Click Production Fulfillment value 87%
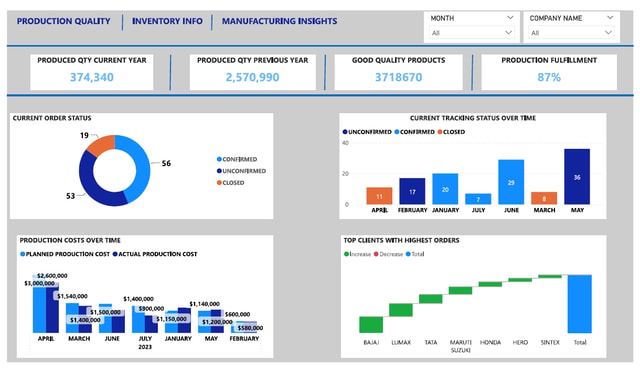 549,77
